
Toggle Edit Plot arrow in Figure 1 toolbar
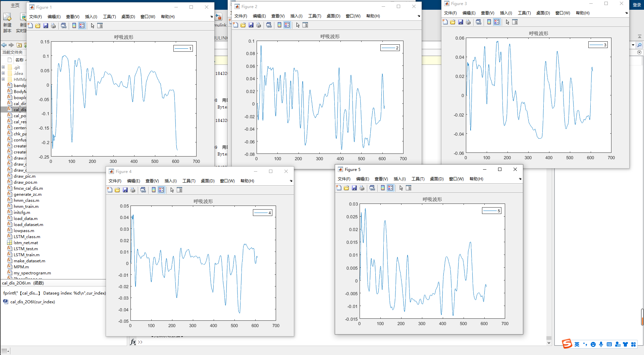[x=93, y=26]
